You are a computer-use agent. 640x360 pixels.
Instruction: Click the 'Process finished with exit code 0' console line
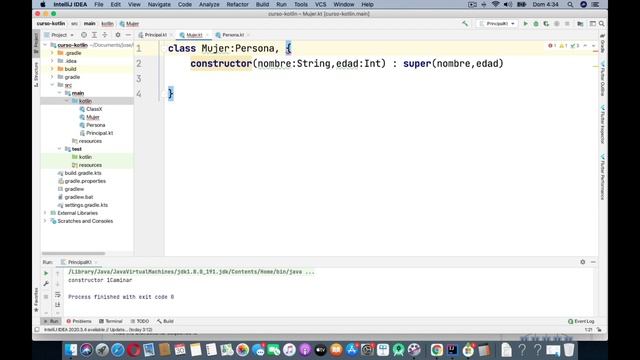coord(121,297)
